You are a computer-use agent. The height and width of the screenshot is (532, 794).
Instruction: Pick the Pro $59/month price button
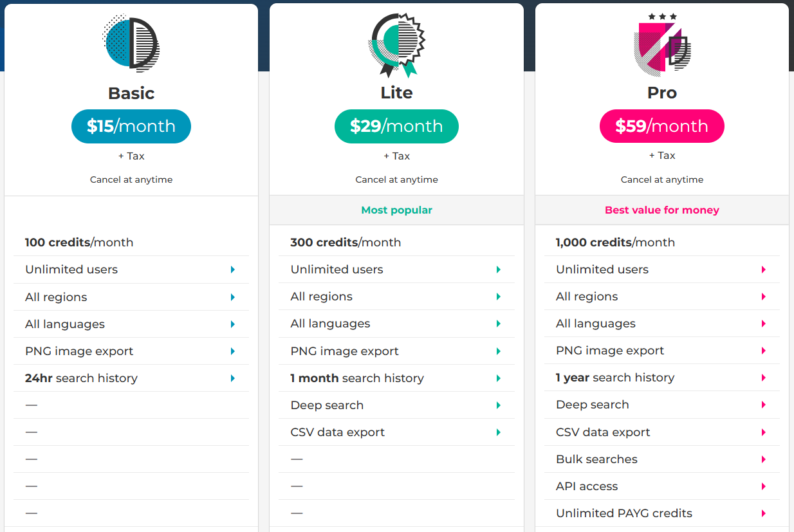coord(661,126)
